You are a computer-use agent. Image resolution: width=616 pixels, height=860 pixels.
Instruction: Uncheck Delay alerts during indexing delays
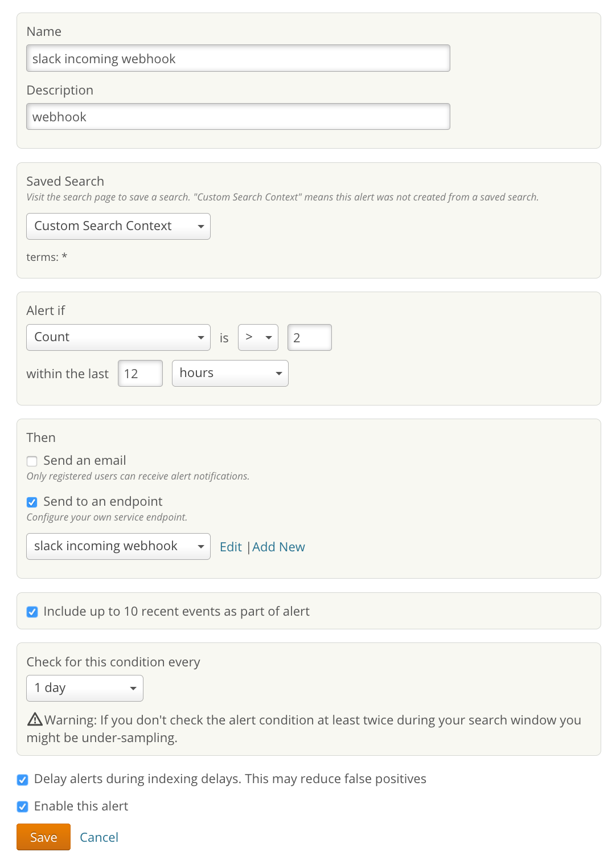(x=23, y=780)
